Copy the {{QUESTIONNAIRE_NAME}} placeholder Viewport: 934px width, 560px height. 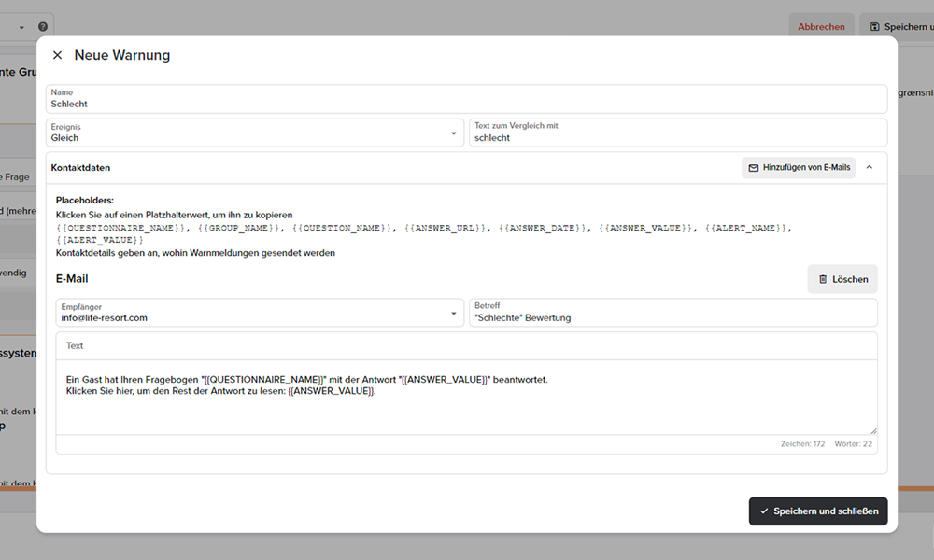(x=118, y=228)
